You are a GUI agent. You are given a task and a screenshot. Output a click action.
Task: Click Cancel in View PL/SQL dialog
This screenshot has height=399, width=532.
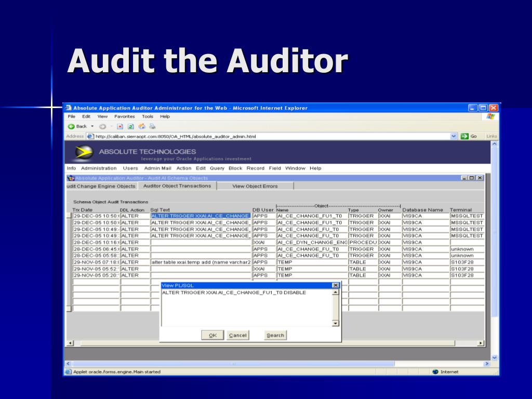click(238, 335)
